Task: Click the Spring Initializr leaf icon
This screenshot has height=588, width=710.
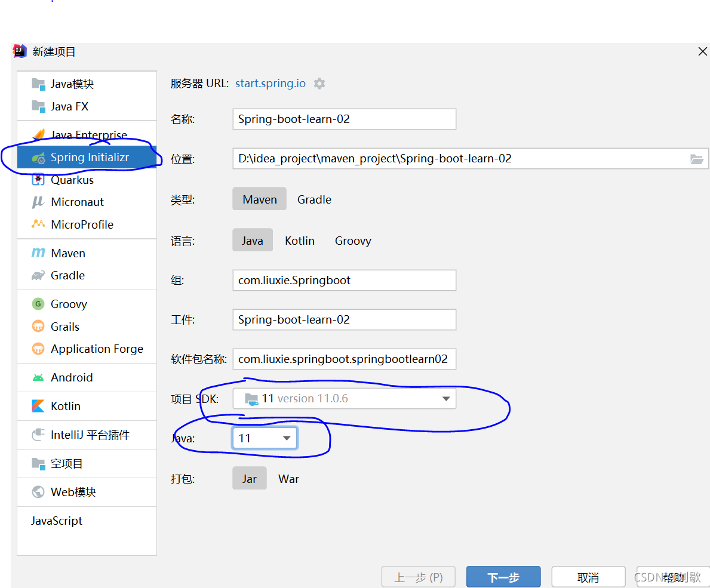Action: (38, 158)
